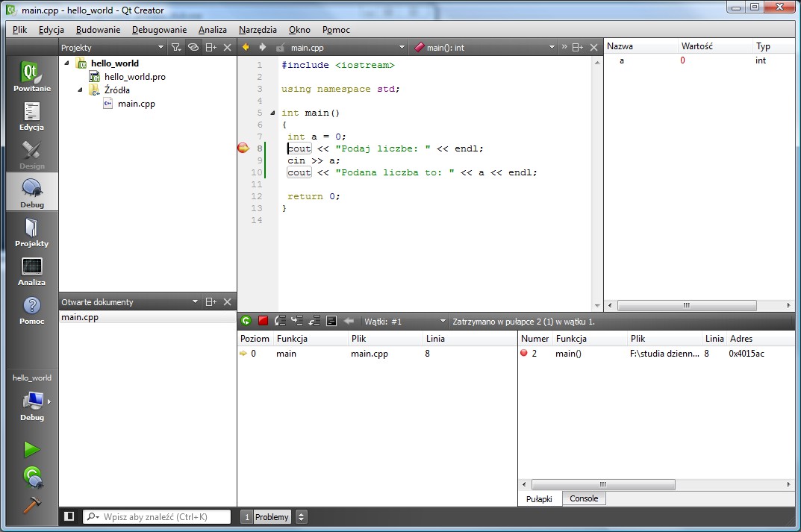This screenshot has height=532, width=801.
Task: Close the Projekty side panel
Action: [x=228, y=48]
